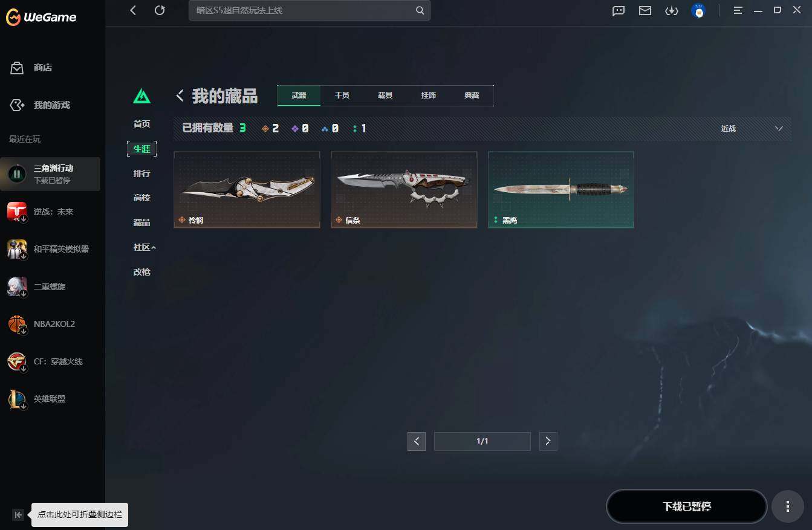Select 和平精英模拟器 in the recent games list
Image resolution: width=812 pixels, height=530 pixels.
pyautogui.click(x=50, y=249)
